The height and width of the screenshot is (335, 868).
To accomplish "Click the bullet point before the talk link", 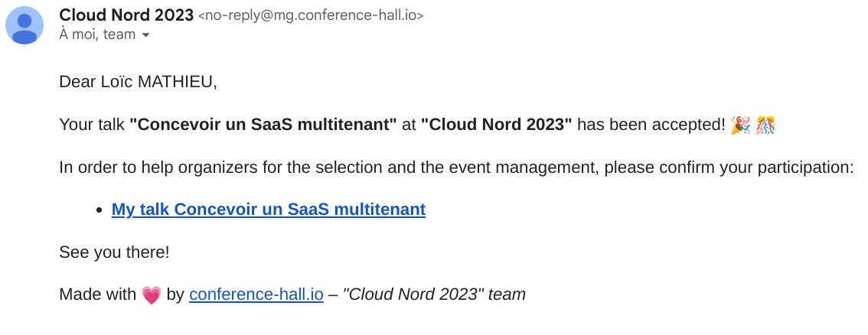I will [x=102, y=210].
